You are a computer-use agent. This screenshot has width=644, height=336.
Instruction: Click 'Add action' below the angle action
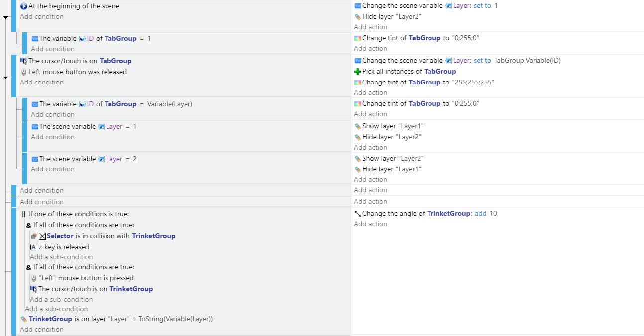370,224
